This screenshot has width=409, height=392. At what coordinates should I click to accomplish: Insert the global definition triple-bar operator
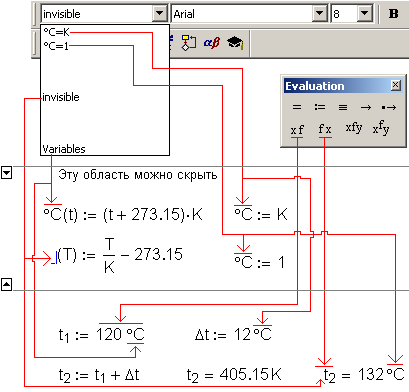pos(343,107)
